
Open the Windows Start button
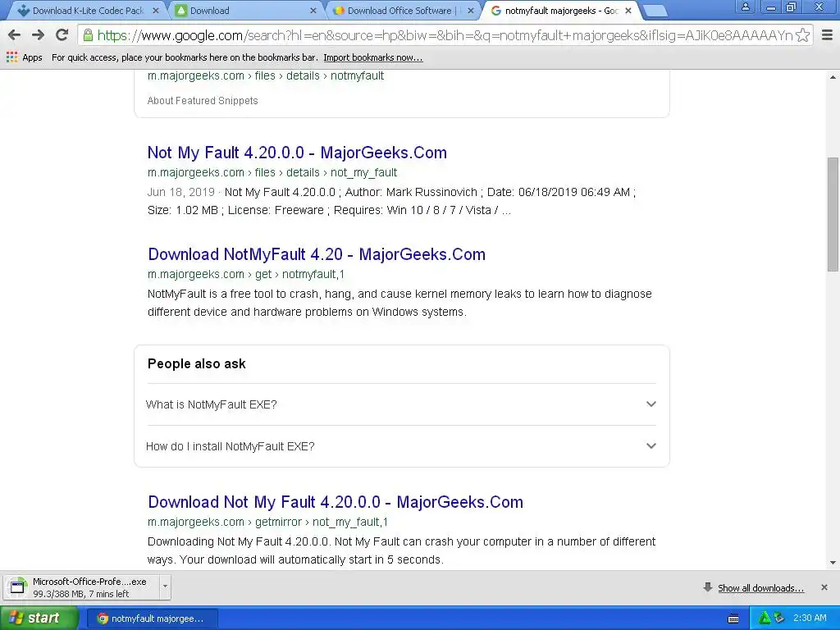(x=39, y=619)
